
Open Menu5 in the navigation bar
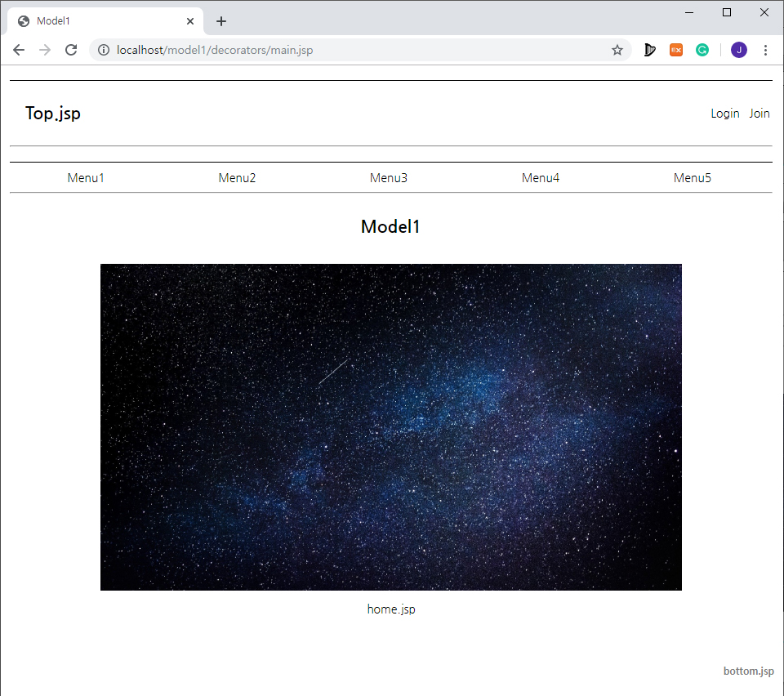pos(692,177)
